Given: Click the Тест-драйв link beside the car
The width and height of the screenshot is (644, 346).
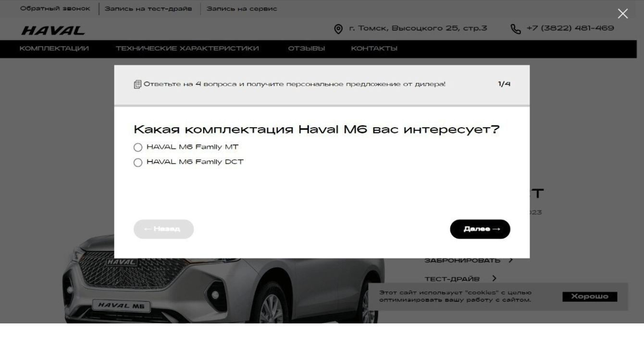Looking at the screenshot, I should [460, 278].
